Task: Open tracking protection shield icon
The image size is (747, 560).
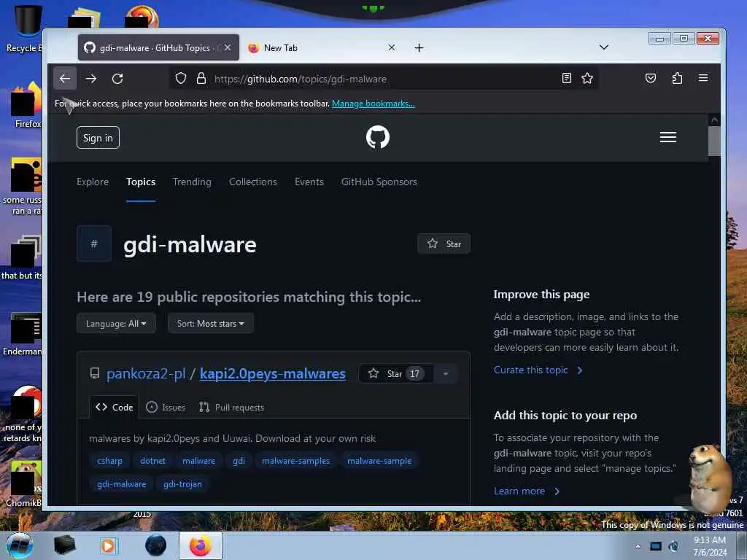Action: click(x=181, y=79)
